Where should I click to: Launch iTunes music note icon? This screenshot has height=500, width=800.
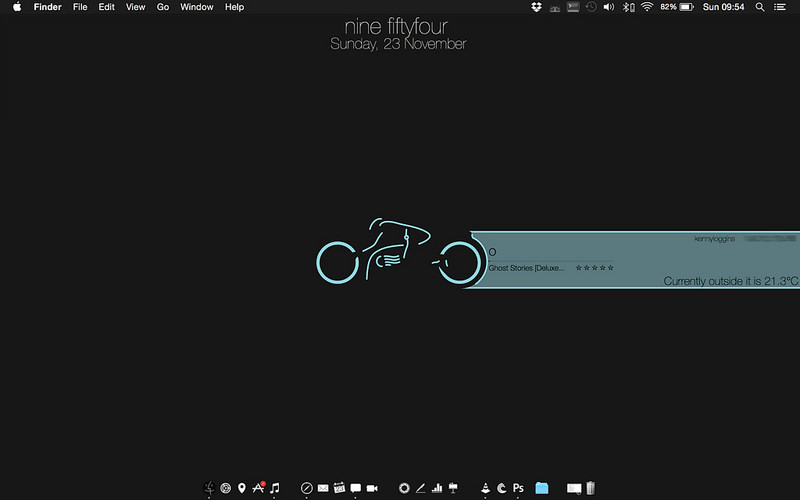tap(275, 488)
